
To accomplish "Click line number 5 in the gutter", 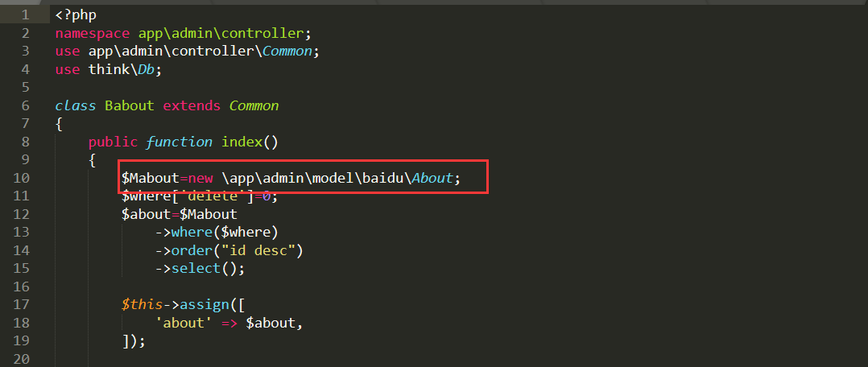I will pos(25,88).
